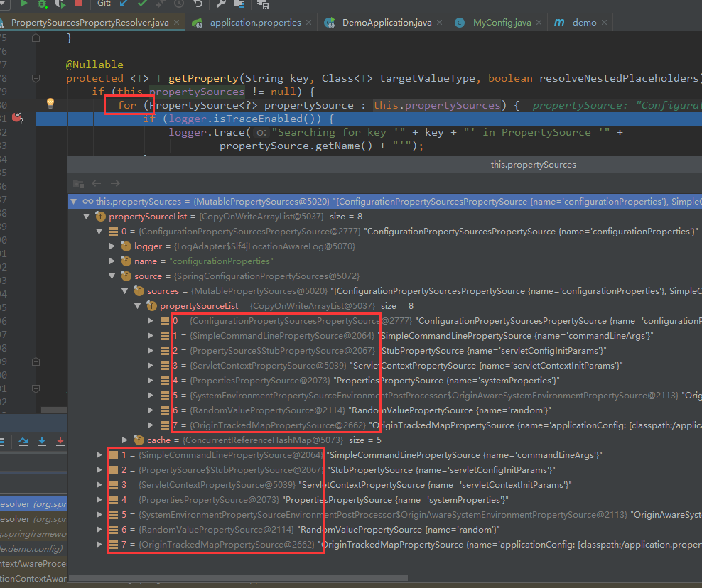The width and height of the screenshot is (702, 588).
Task: Expand the cache ConcurrentReferenceHashMap node
Action: pos(125,440)
